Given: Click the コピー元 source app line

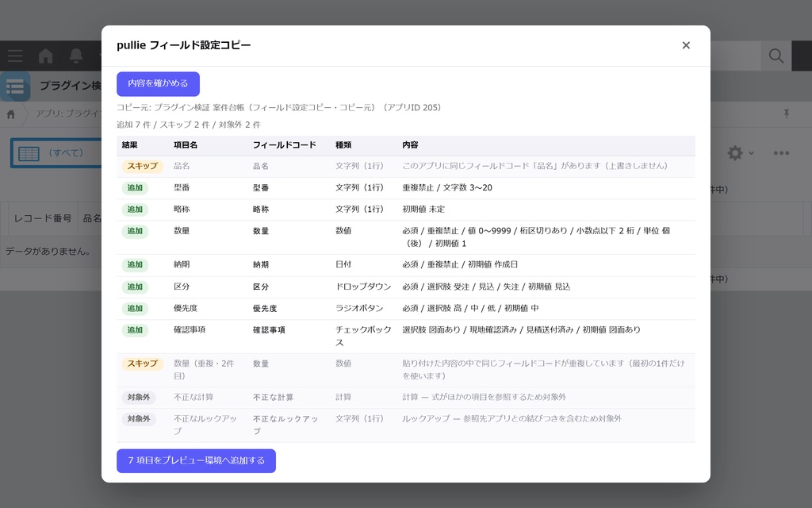Looking at the screenshot, I should tap(278, 108).
